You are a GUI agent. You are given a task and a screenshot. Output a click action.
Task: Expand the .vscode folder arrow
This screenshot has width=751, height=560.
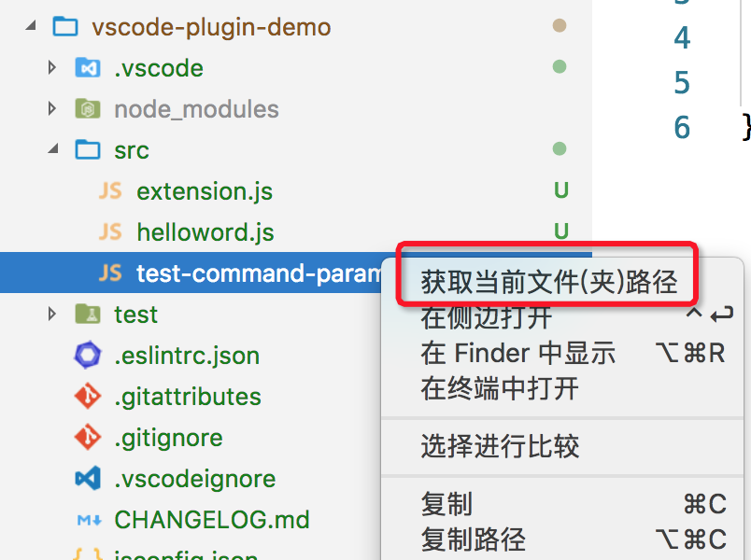pos(53,68)
